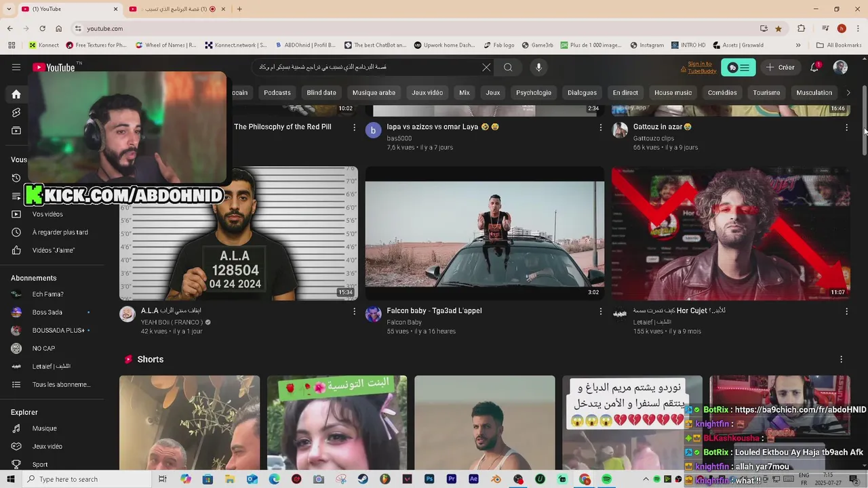Open Shorts from the sidebar icon
868x488 pixels.
16,113
